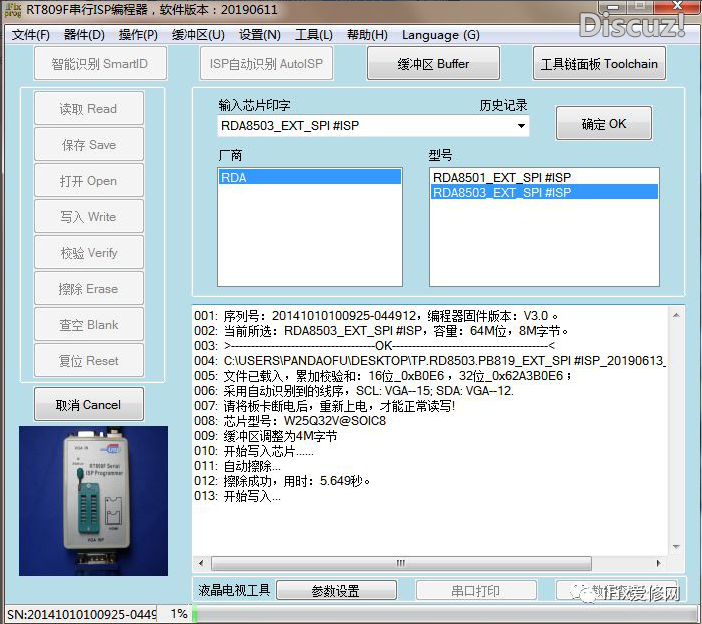
Task: Click log line 009 缓冲区调整为4M字节
Action: coord(265,436)
